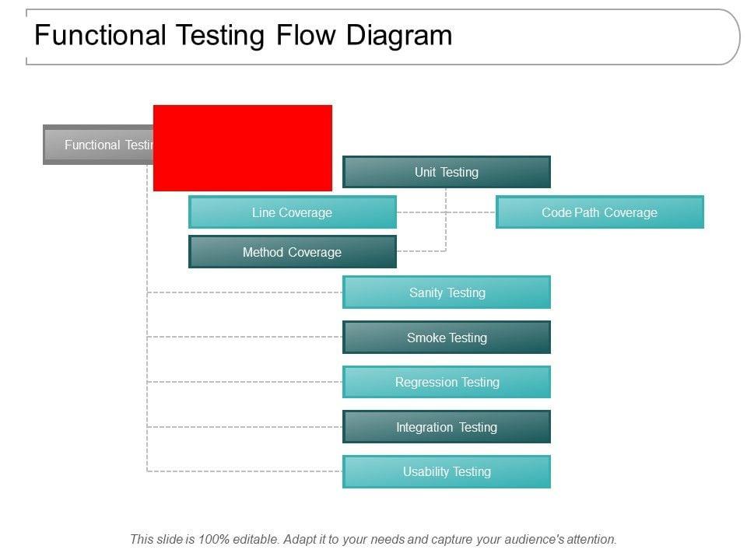Screen dimensions: 747x560
Task: Select the Code Path Coverage box
Action: (599, 212)
